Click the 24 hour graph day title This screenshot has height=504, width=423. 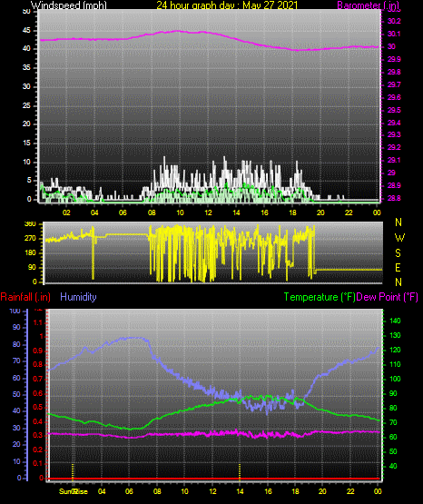[x=227, y=5]
